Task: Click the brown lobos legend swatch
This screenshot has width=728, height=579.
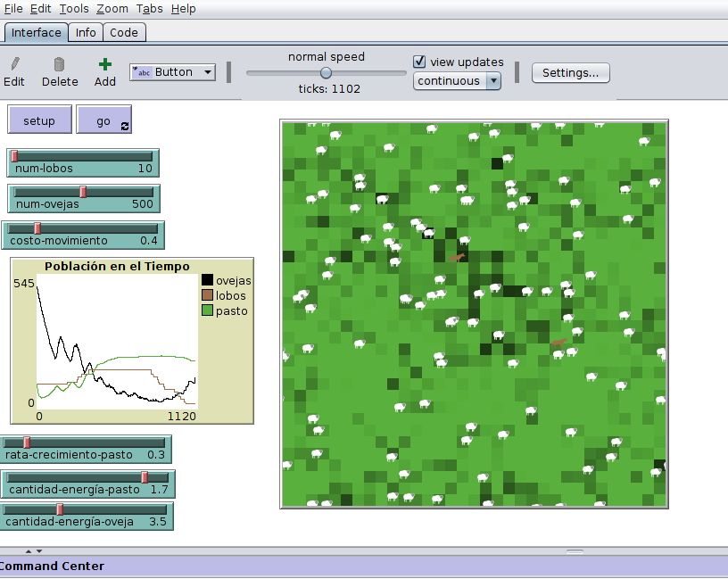Action: (208, 295)
